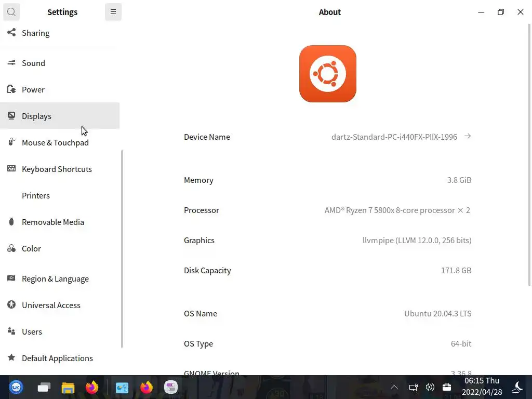Viewport: 532px width, 399px height.
Task: Click the Universal Access icon
Action: (x=11, y=304)
